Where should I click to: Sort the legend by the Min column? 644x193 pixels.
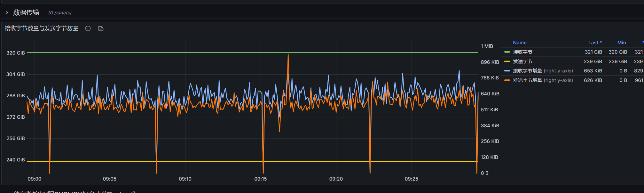tap(621, 43)
